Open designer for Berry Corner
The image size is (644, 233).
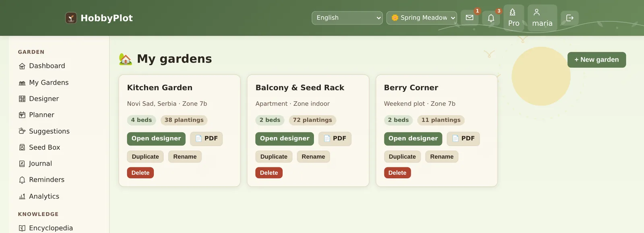pos(413,139)
